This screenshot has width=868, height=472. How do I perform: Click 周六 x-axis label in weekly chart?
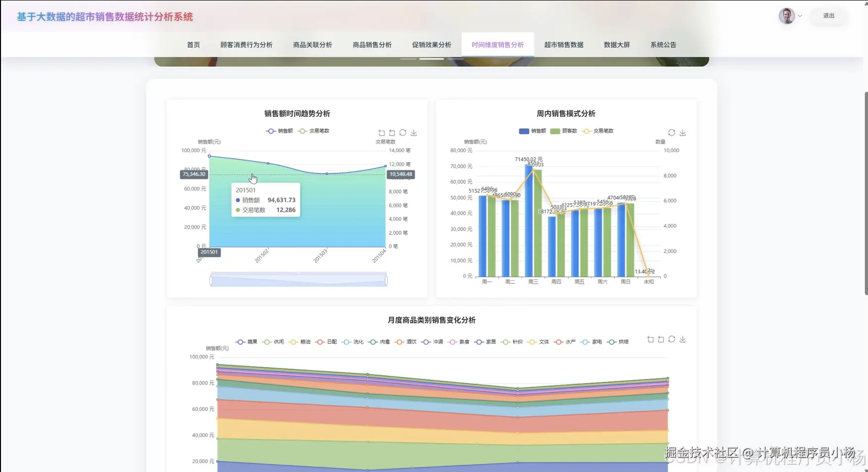(602, 281)
